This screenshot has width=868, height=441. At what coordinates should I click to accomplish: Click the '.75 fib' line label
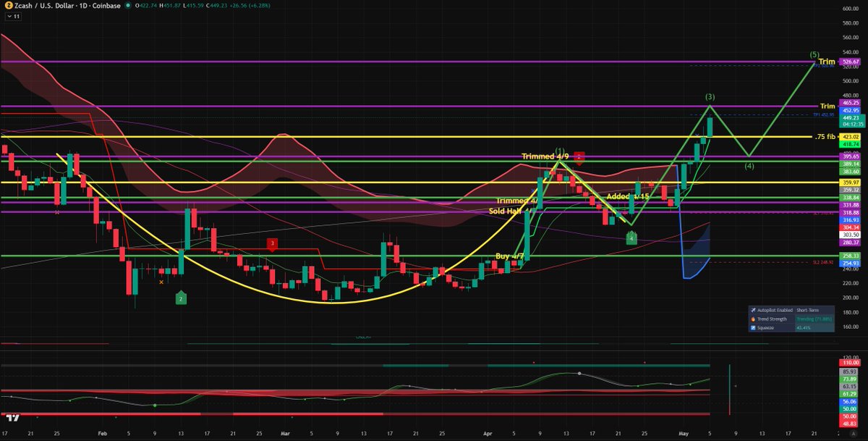tap(827, 136)
